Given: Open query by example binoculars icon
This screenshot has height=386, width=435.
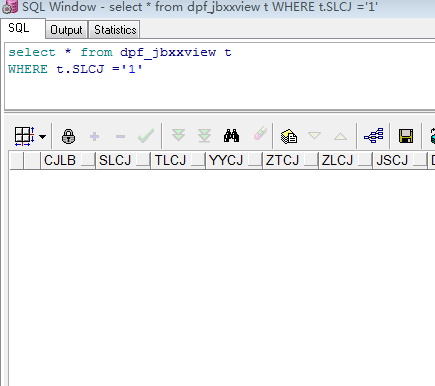Looking at the screenshot, I should click(231, 136).
